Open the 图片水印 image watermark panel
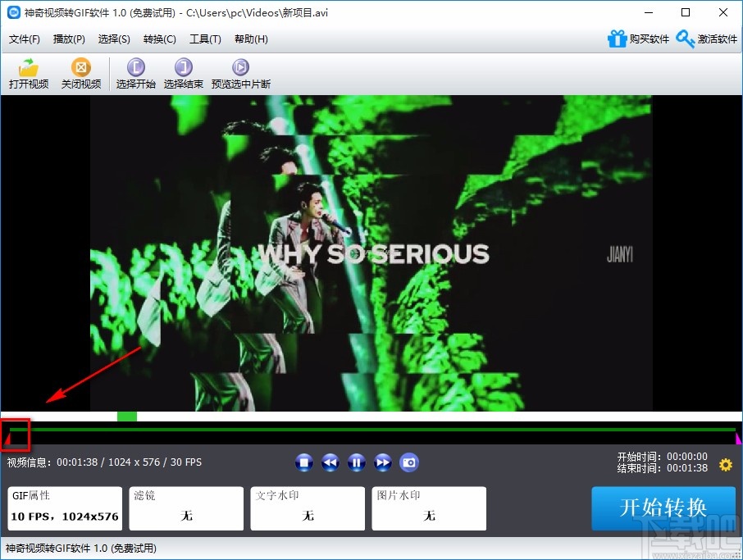This screenshot has height=560, width=743. click(x=429, y=508)
